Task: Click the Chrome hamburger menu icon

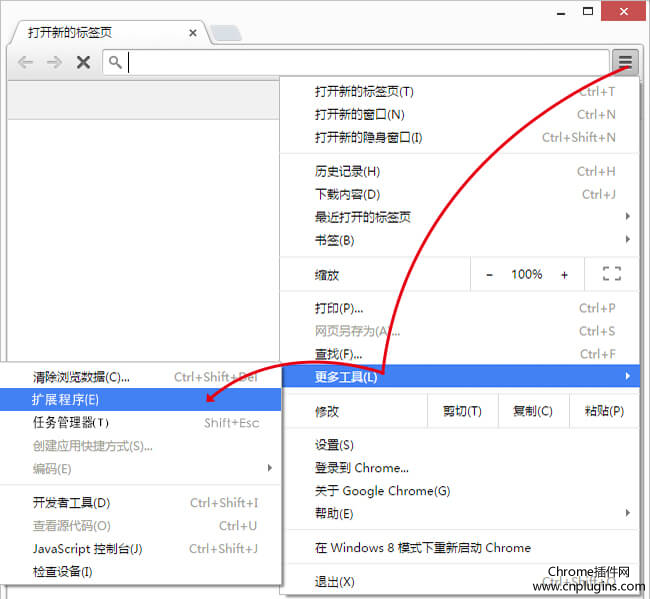Action: 625,62
